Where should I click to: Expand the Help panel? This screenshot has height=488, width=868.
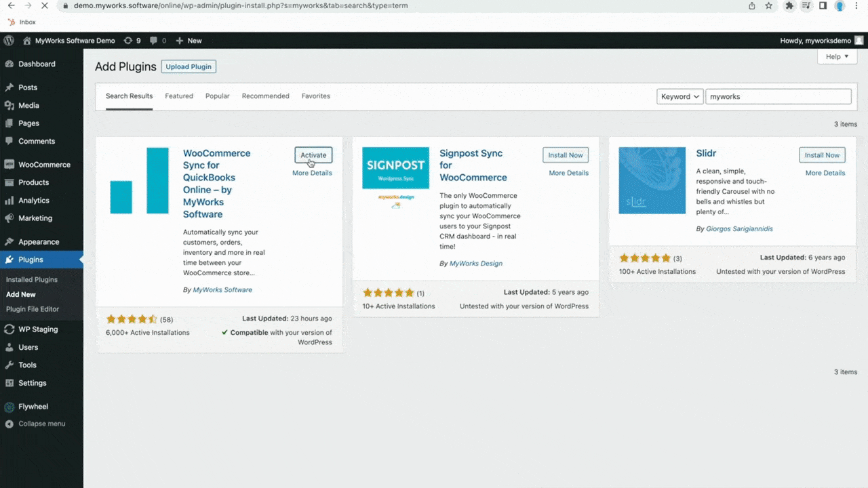coord(837,57)
